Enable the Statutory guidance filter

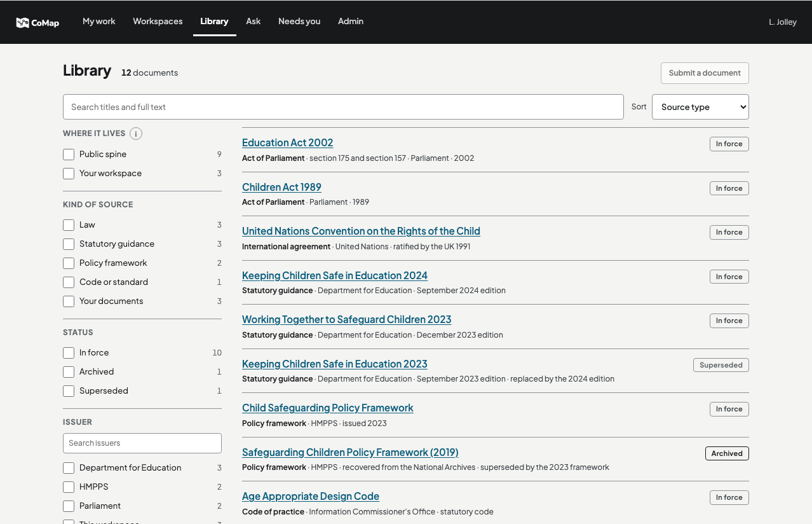click(69, 244)
